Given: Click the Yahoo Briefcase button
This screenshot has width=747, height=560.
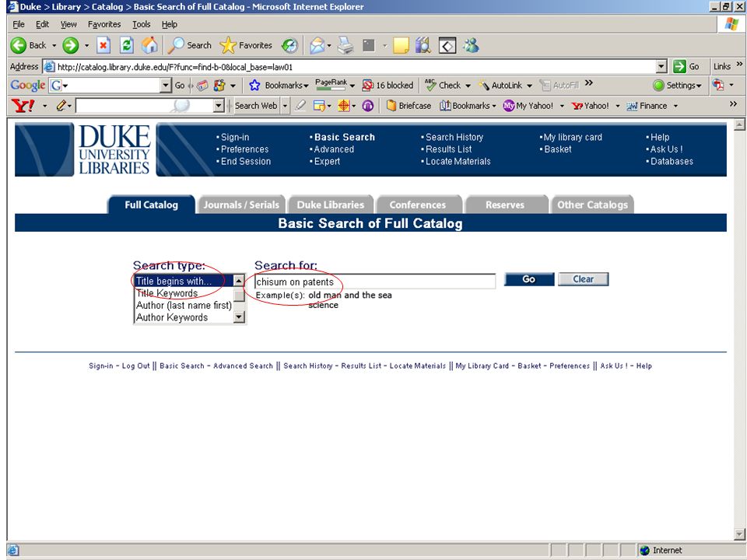Looking at the screenshot, I should 409,106.
